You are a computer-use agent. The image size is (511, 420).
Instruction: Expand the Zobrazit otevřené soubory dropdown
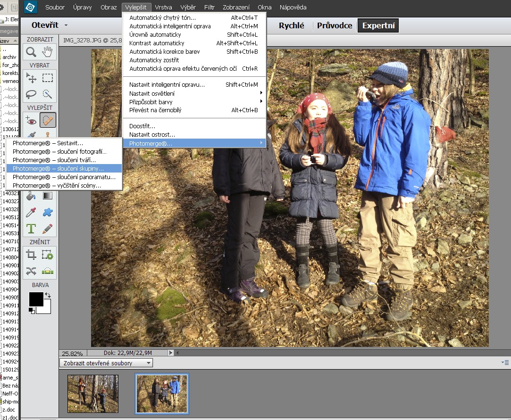pos(149,363)
